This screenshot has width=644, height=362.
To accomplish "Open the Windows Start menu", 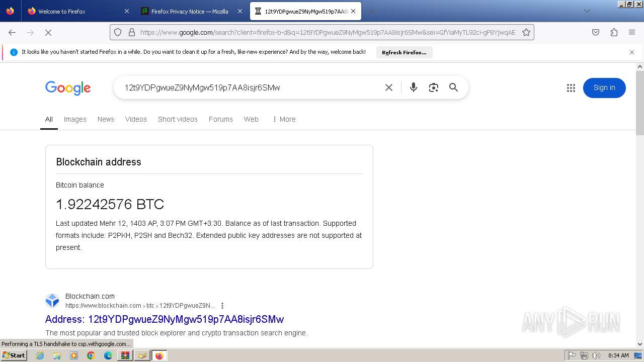I will click(14, 355).
